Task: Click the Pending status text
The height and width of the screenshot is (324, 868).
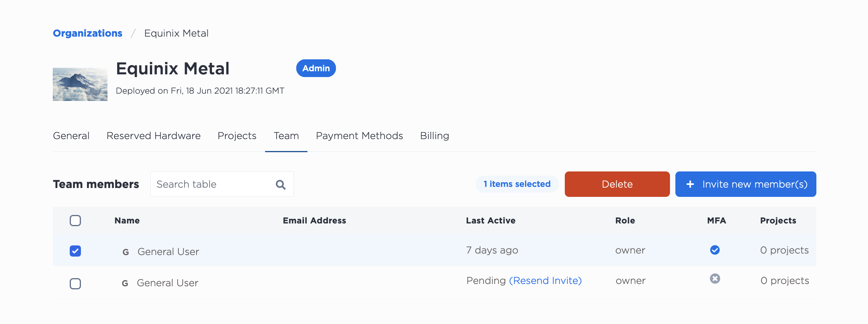Action: point(486,280)
